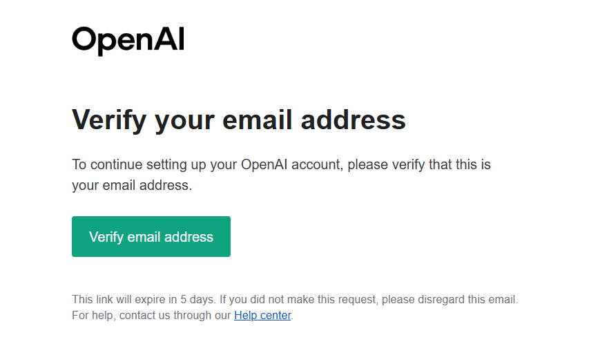Click the green Verify email address button
This screenshot has width=589, height=364.
(151, 236)
